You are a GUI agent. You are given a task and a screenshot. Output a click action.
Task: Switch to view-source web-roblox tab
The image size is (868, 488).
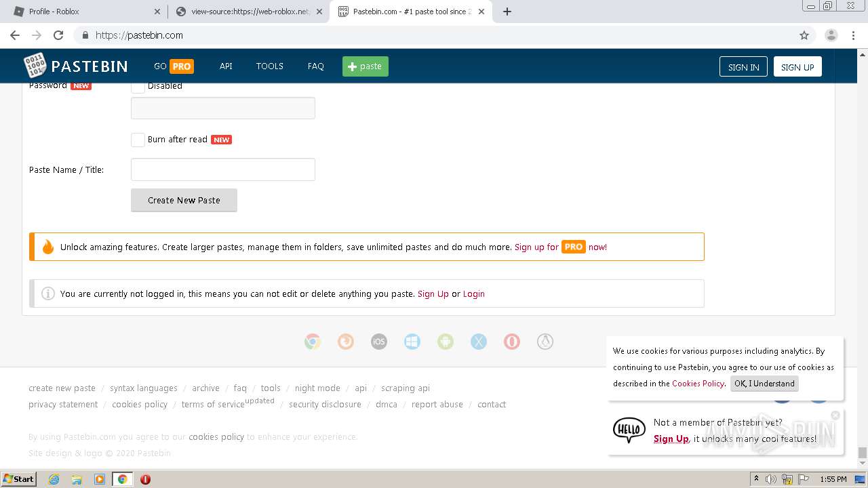(x=248, y=12)
